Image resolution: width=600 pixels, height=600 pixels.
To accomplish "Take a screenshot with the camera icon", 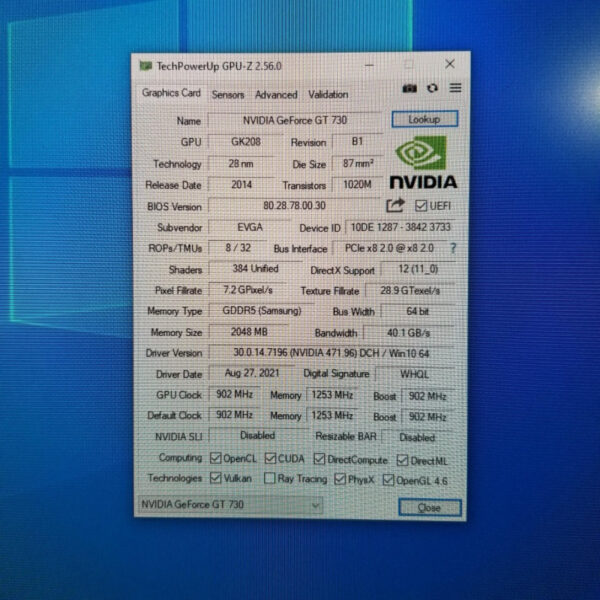I will (409, 88).
